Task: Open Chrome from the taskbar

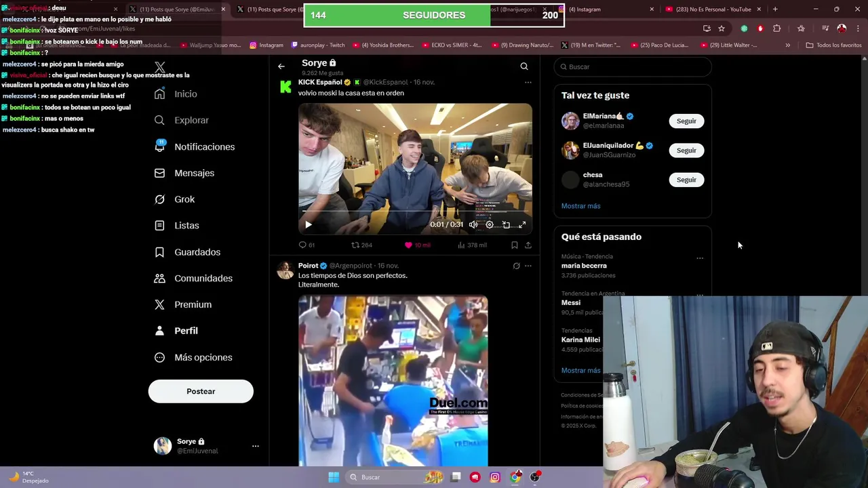Action: coord(515,477)
